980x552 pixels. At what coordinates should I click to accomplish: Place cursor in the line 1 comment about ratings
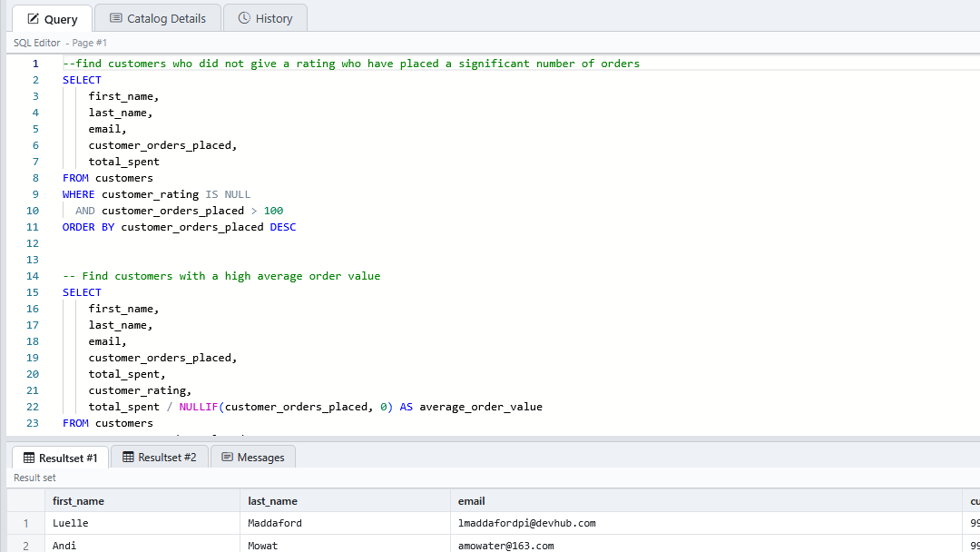[350, 64]
